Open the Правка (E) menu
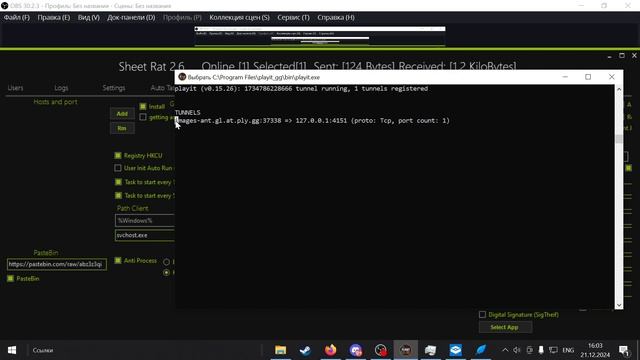This screenshot has height=360, width=640. point(53,18)
